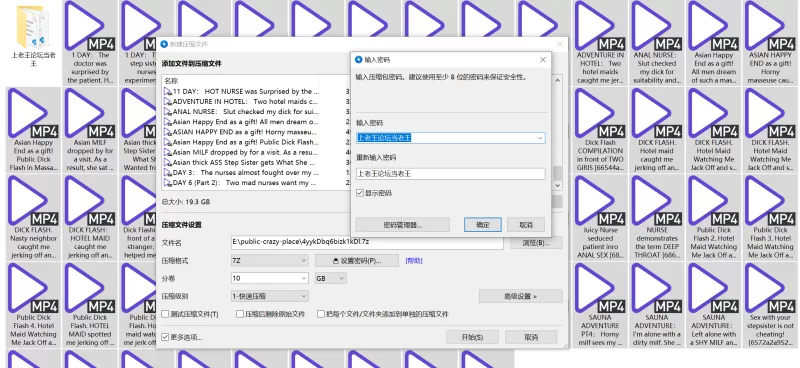This screenshot has width=800, height=368.
Task: Select the 'Sex with your stepsister' MP4 icon
Action: coord(770,288)
